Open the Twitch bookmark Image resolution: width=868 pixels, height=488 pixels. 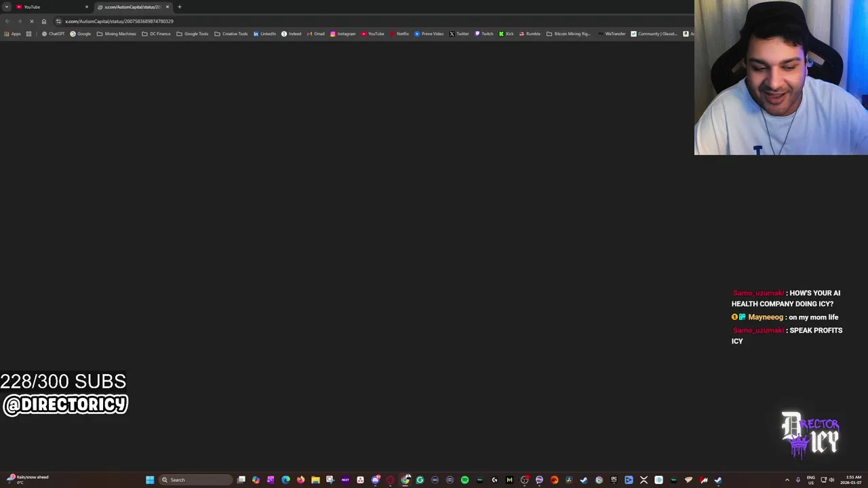coord(484,34)
